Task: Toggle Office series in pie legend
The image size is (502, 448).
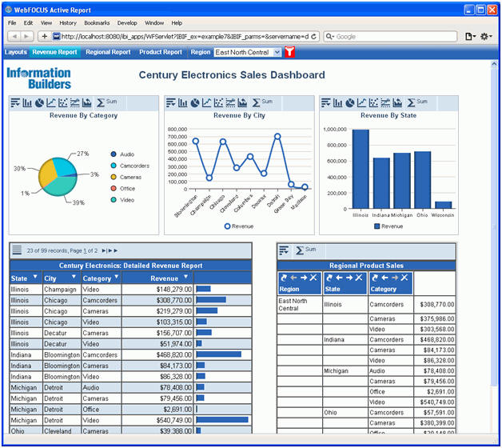Action: click(123, 189)
